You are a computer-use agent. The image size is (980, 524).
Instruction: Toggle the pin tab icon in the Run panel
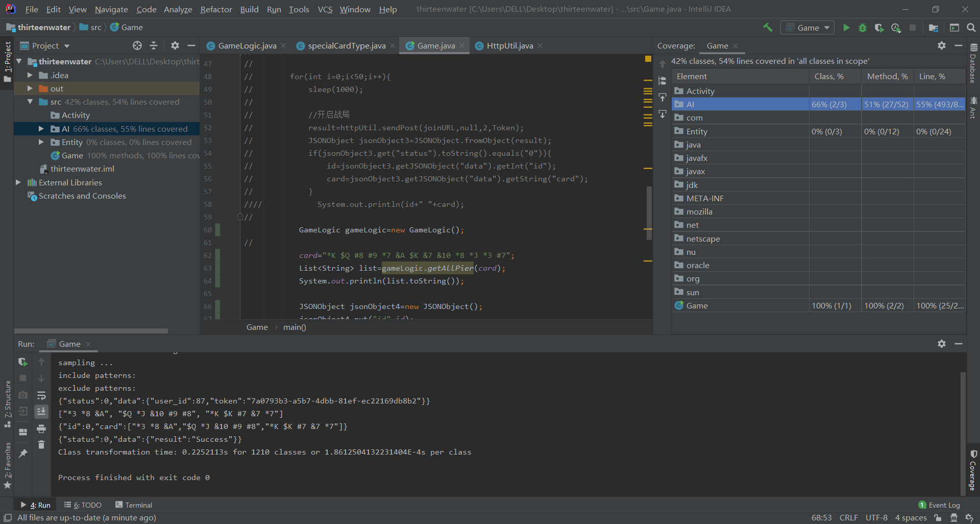click(x=23, y=453)
